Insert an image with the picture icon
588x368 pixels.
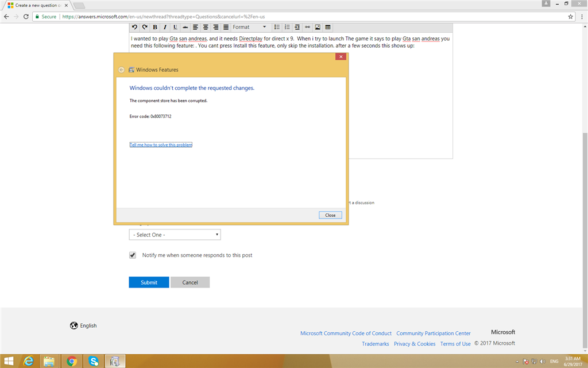[x=318, y=27]
